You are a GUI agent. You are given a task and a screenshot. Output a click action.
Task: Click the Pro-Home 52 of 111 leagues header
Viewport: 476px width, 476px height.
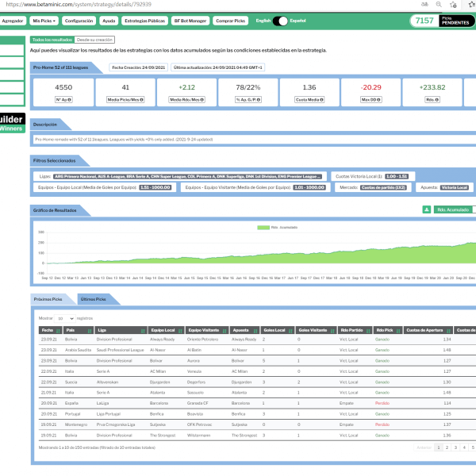click(61, 67)
